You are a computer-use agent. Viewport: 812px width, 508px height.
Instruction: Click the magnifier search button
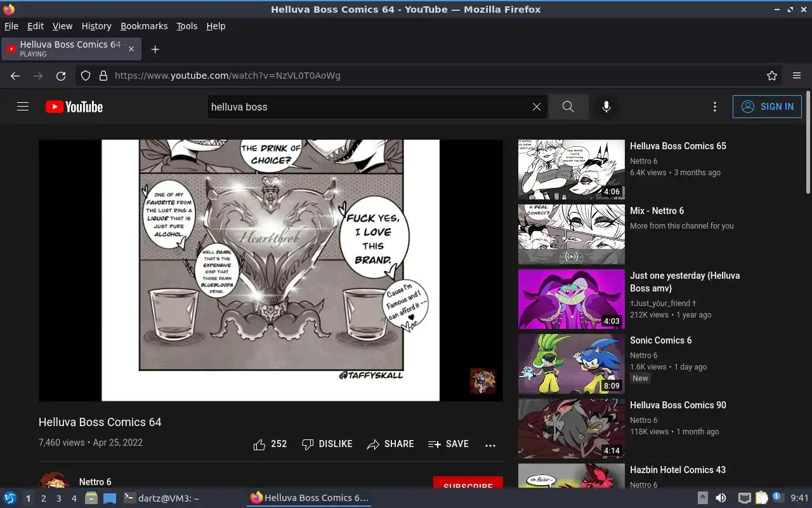click(568, 107)
